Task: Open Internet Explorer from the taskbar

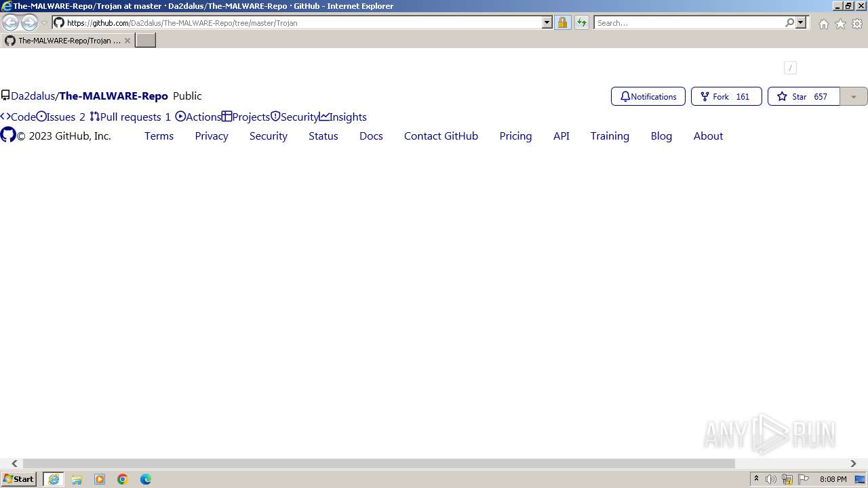Action: 54,479
